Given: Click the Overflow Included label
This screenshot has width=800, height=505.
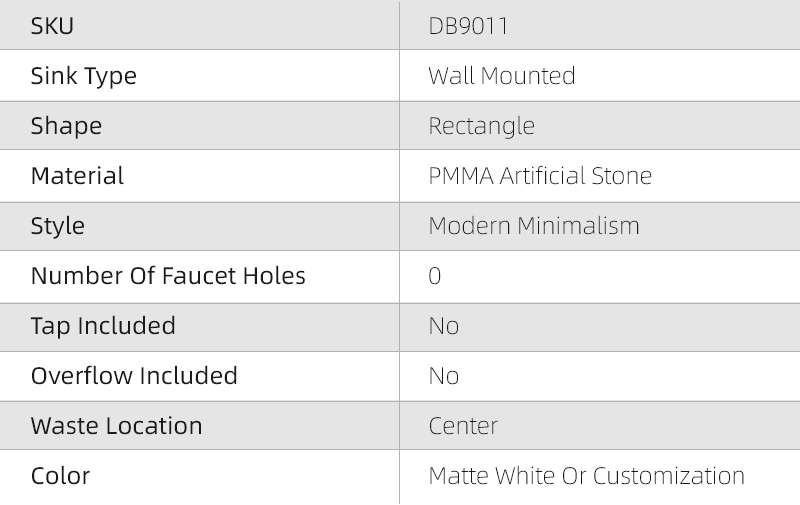Looking at the screenshot, I should coord(134,376).
